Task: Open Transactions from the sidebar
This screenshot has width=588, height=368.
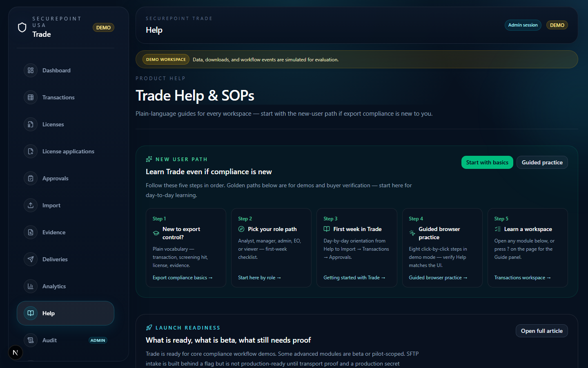Action: point(65,97)
